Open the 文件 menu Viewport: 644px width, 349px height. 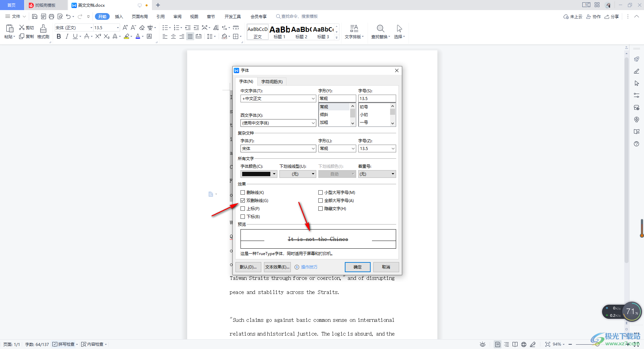[15, 16]
